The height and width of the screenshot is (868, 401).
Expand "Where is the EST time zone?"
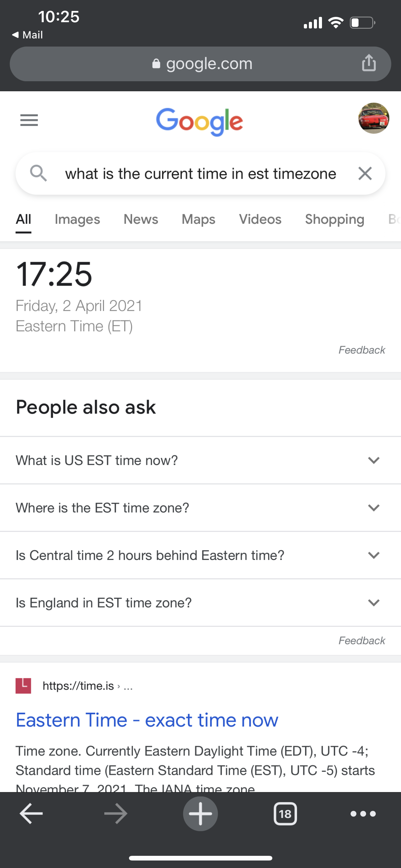point(200,508)
